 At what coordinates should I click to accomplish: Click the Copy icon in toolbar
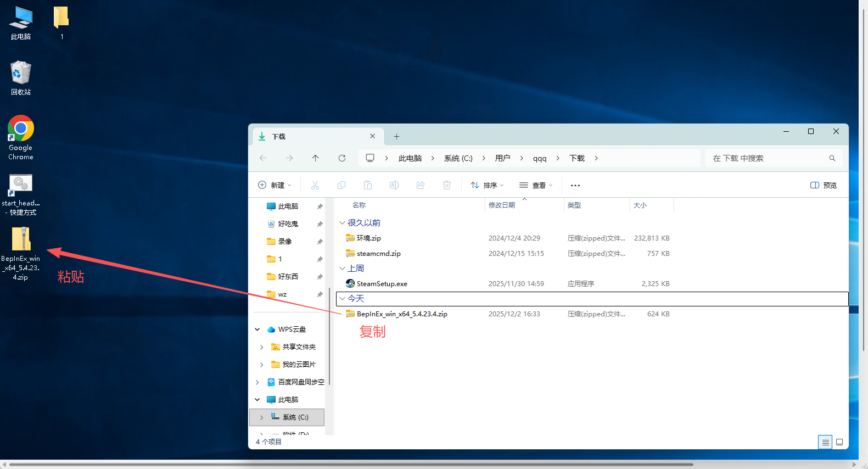341,186
